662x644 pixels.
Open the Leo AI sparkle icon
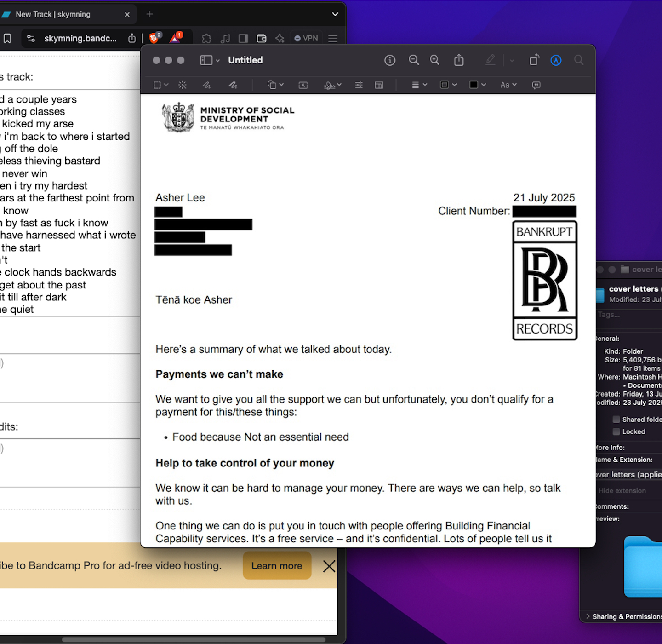(x=280, y=39)
